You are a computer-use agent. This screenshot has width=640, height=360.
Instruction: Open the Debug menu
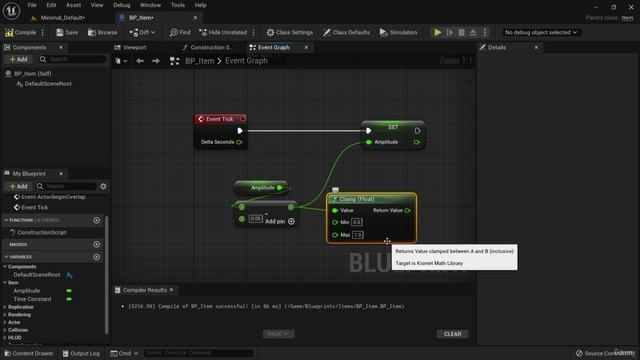coord(121,5)
